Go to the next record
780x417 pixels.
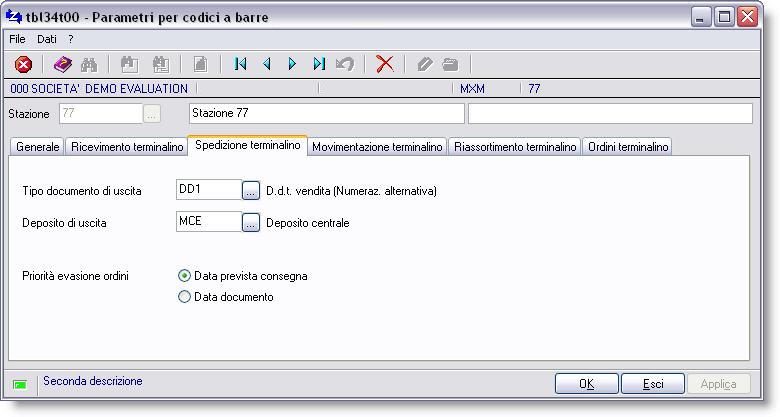pyautogui.click(x=292, y=64)
